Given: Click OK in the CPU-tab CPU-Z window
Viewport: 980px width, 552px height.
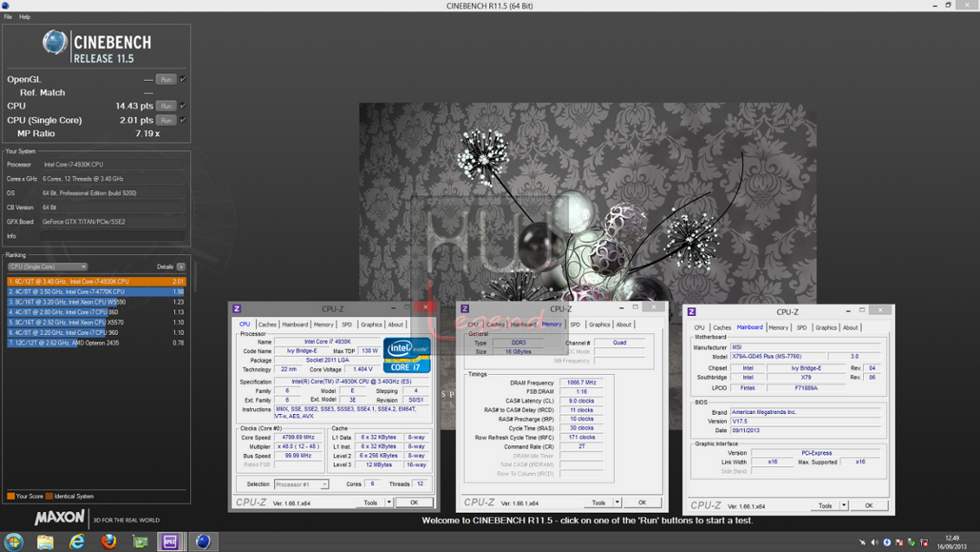Looking at the screenshot, I should (x=414, y=502).
